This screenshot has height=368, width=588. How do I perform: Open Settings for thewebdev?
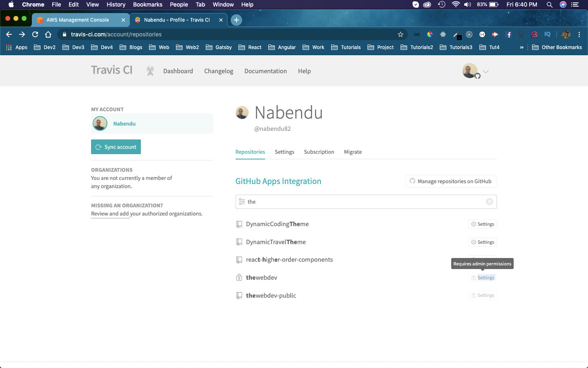pos(482,278)
